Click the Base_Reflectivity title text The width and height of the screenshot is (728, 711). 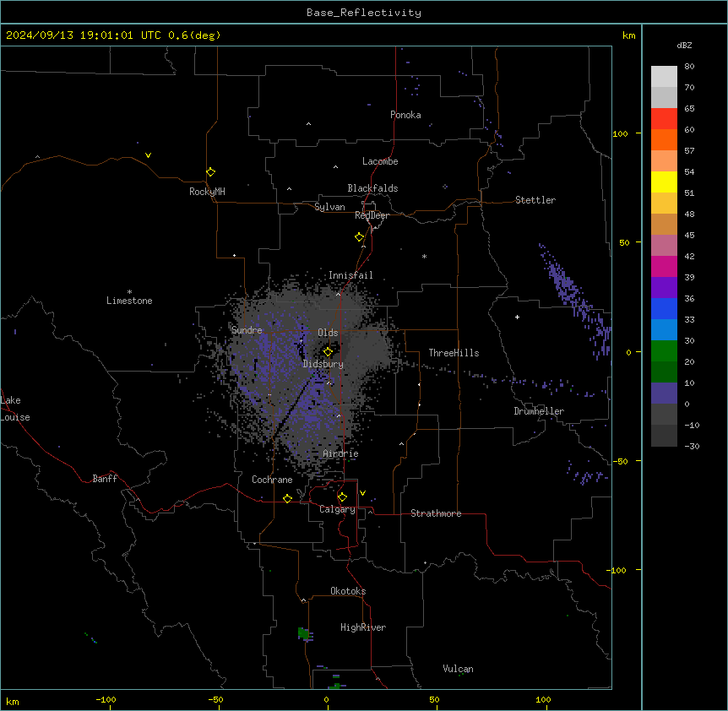click(x=364, y=13)
